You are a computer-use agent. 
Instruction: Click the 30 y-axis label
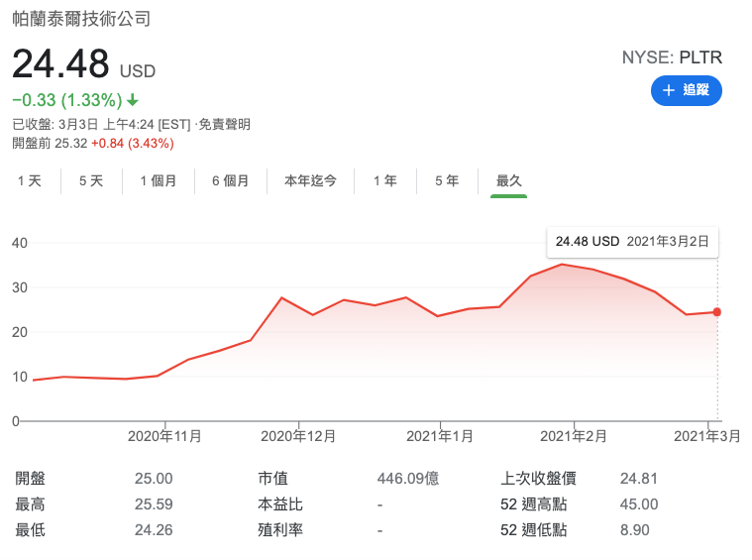point(20,287)
